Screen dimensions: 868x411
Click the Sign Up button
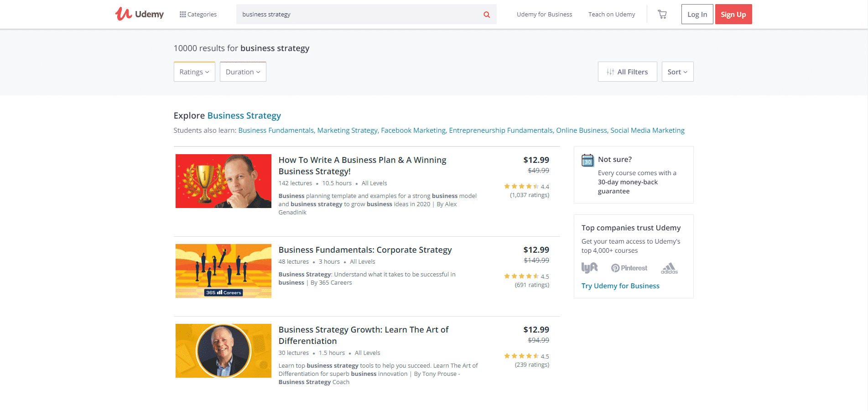pos(733,14)
